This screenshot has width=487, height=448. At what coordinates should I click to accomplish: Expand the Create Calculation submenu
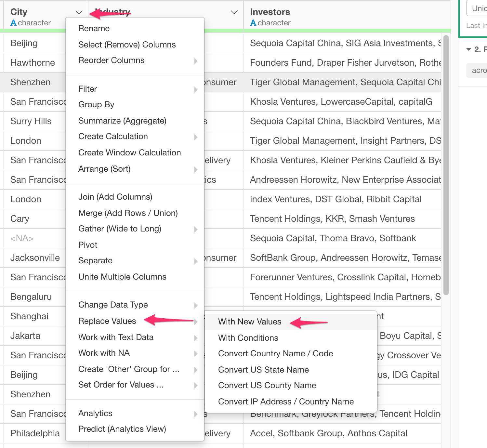[135, 137]
